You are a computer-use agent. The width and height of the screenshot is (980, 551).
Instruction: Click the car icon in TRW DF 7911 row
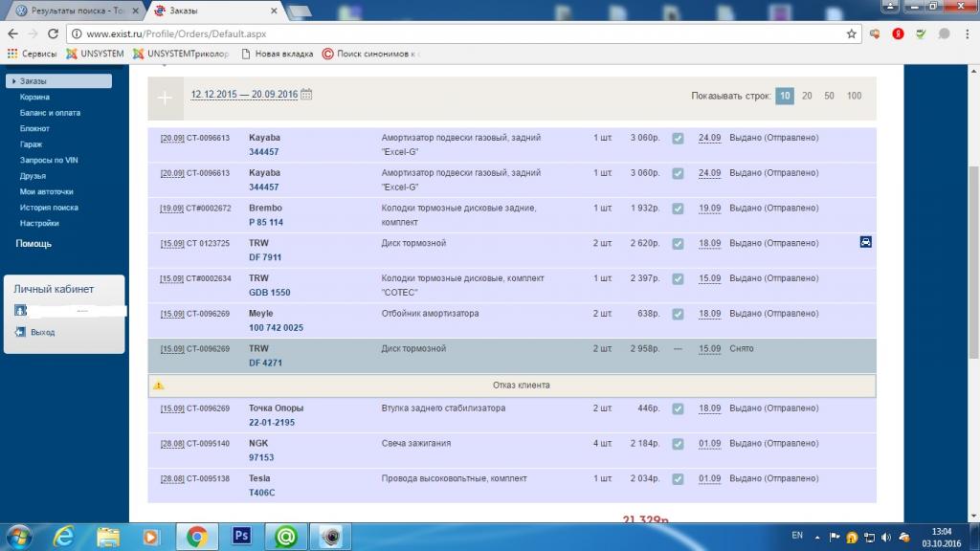coord(865,242)
